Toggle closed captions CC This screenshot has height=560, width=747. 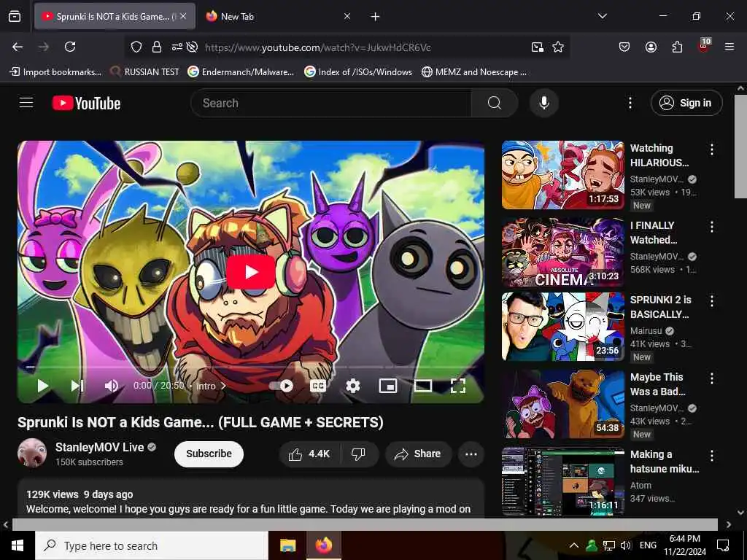(x=318, y=386)
